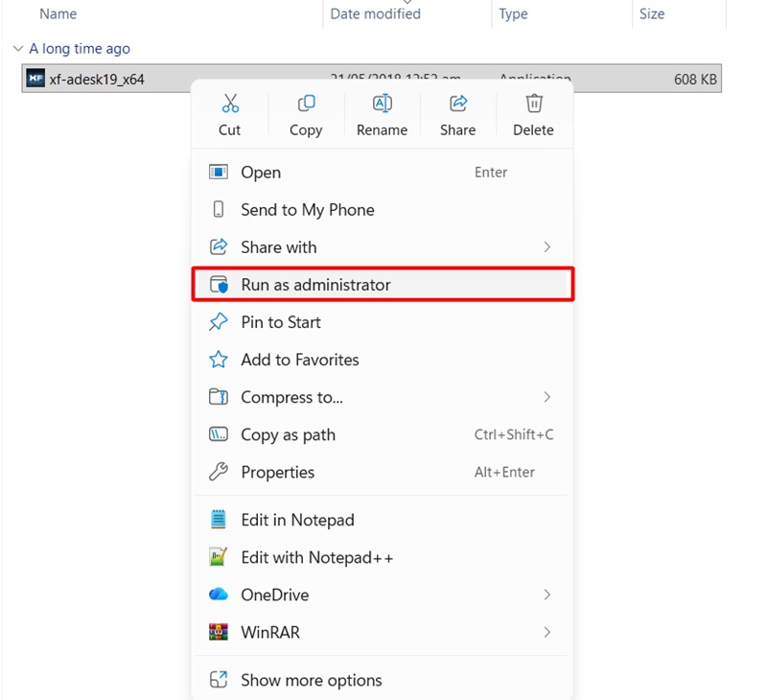Delete the xf-adesk19_x64 file
This screenshot has width=767, height=700.
pos(533,113)
